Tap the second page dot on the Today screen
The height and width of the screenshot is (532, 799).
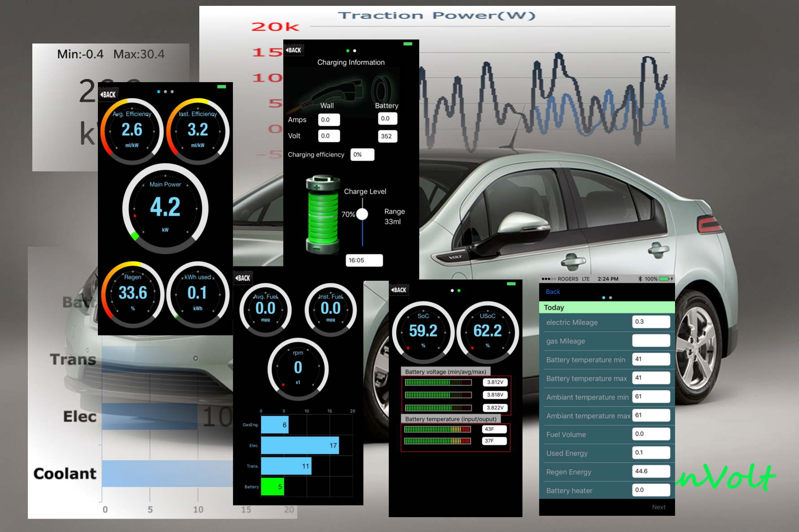pos(610,297)
